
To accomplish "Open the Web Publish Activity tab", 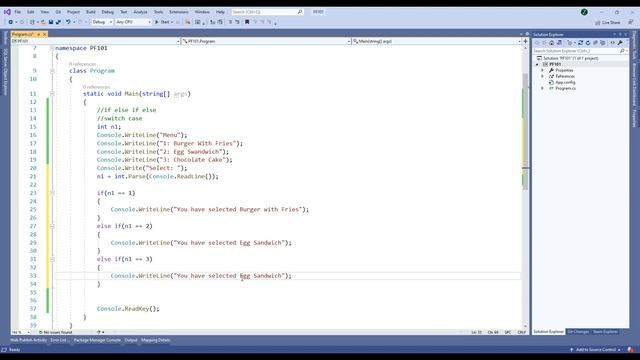I will tap(29, 340).
